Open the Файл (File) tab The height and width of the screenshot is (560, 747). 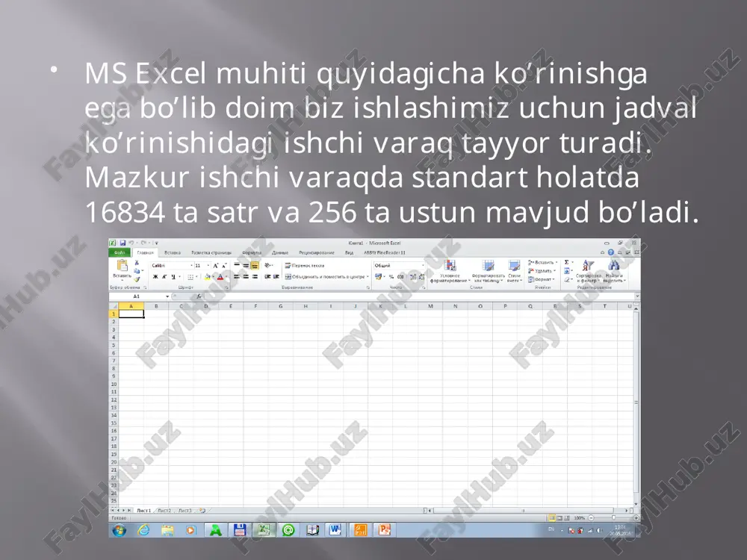[x=120, y=253]
